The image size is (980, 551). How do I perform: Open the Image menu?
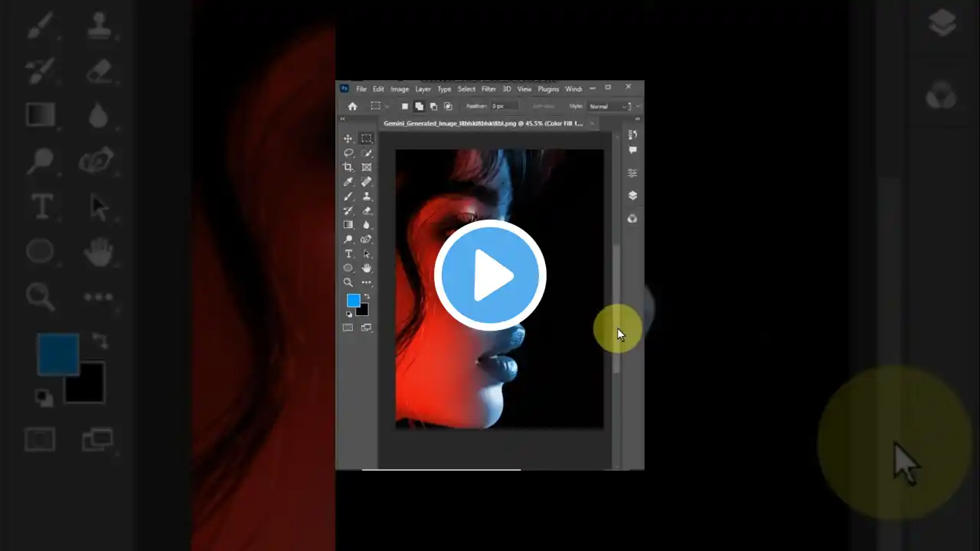pos(400,90)
